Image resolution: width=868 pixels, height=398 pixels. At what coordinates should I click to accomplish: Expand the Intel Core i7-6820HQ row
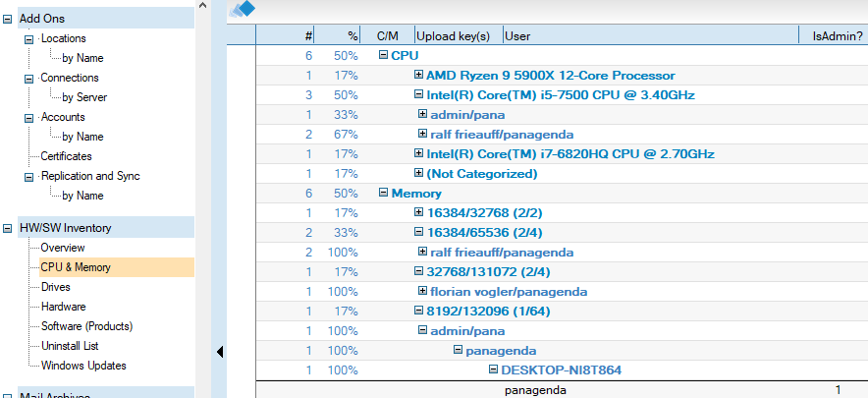point(418,153)
